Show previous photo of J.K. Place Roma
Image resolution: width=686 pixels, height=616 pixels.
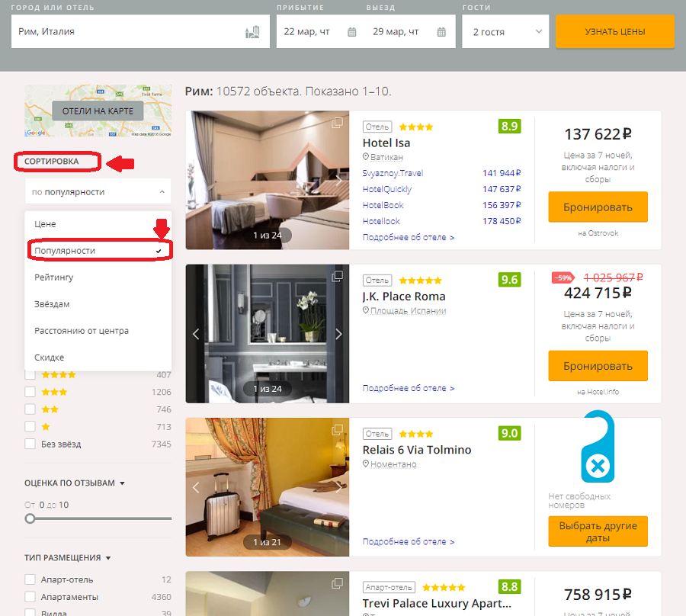[196, 334]
